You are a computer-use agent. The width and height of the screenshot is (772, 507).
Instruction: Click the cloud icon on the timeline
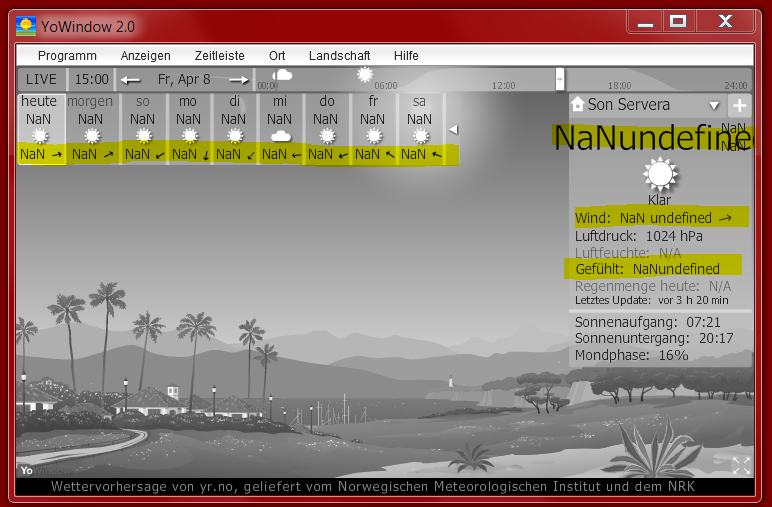pos(283,74)
